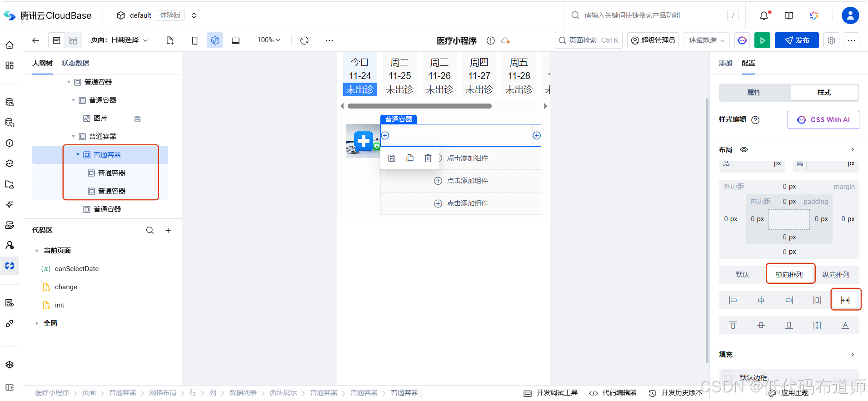Screen dimensions: 868x401
Task: Select the 默认 layout option
Action: [x=742, y=275]
